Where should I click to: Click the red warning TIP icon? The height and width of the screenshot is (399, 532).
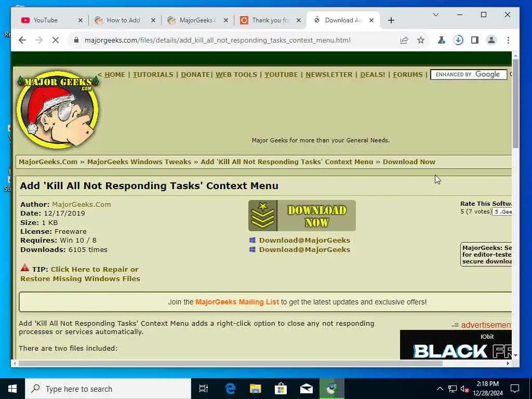coord(25,268)
